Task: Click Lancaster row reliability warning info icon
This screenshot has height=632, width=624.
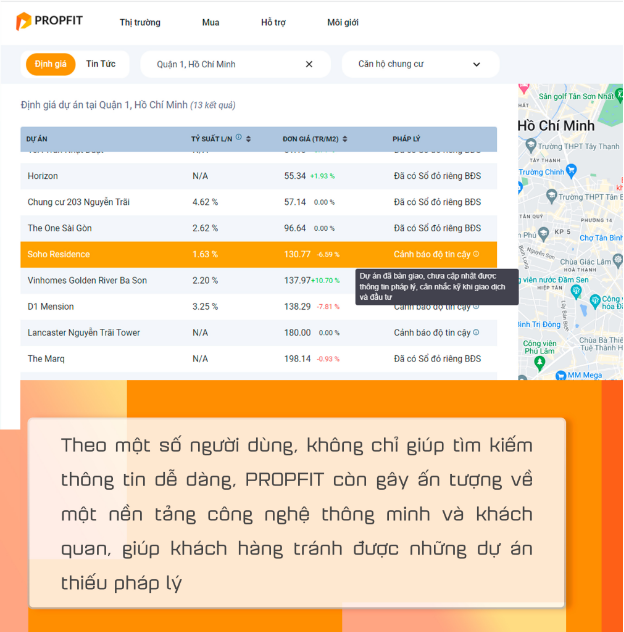Action: [476, 332]
